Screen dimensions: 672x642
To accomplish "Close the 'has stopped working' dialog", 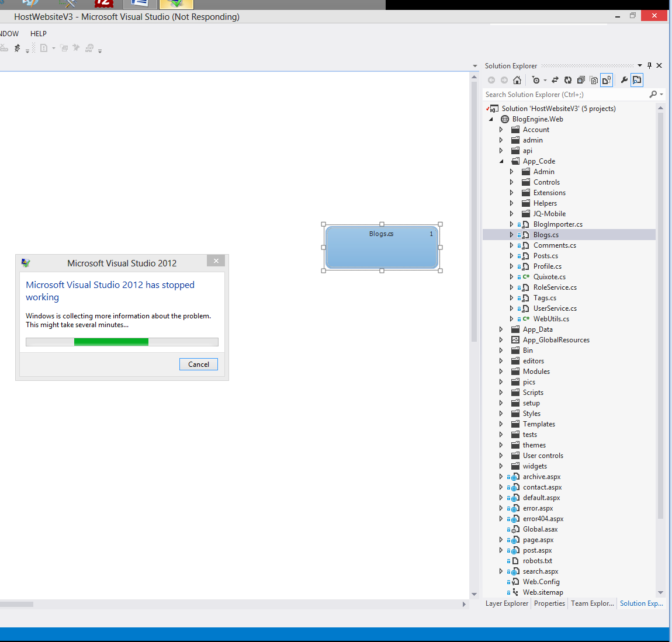I will coord(216,261).
